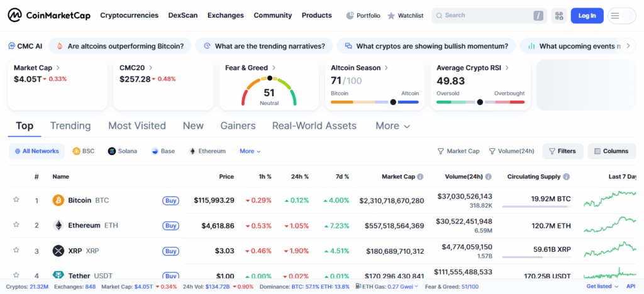The image size is (644, 294).
Task: Click in the Search input field
Action: point(489,16)
